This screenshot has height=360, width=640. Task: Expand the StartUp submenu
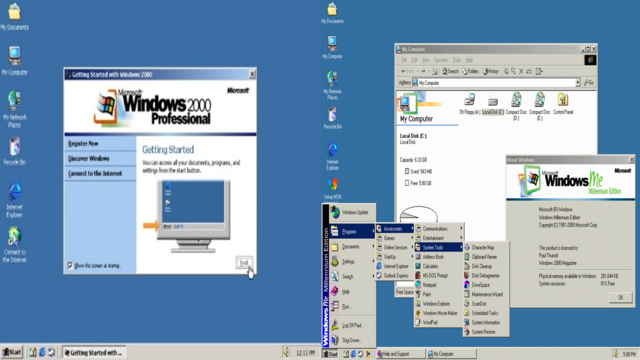click(x=394, y=257)
